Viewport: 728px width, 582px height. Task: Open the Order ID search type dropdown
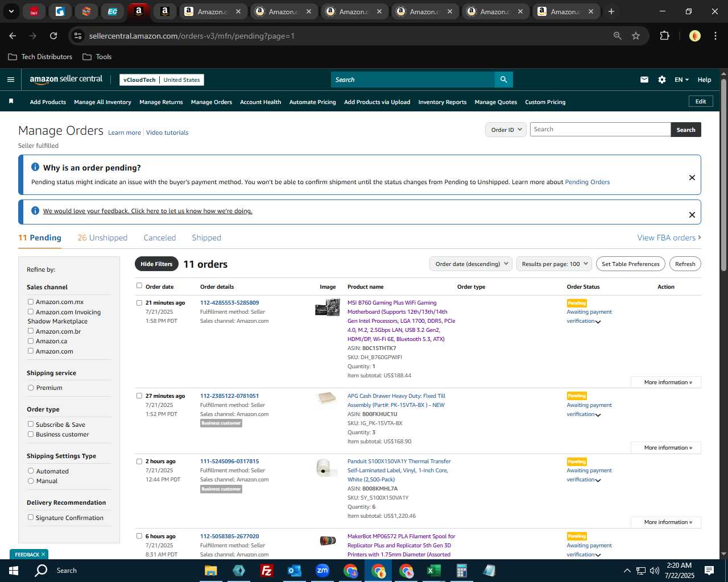coord(506,130)
